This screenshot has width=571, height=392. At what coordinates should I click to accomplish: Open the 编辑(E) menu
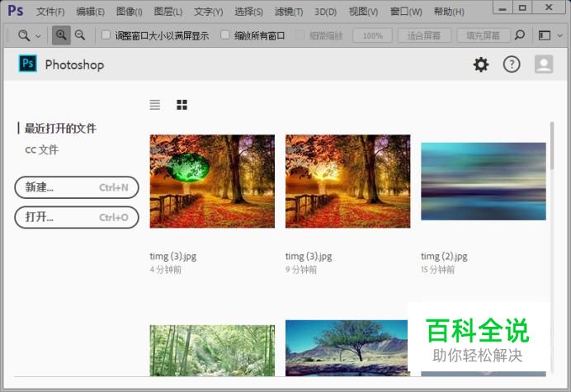click(90, 12)
